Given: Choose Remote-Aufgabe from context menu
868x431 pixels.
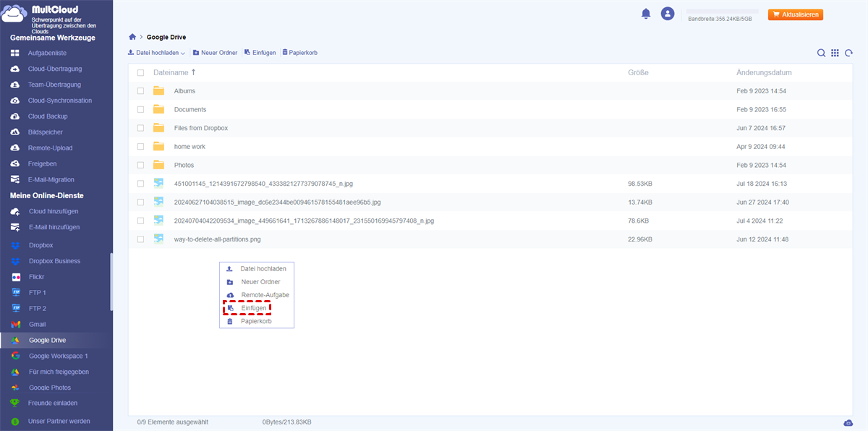Looking at the screenshot, I should [257, 295].
